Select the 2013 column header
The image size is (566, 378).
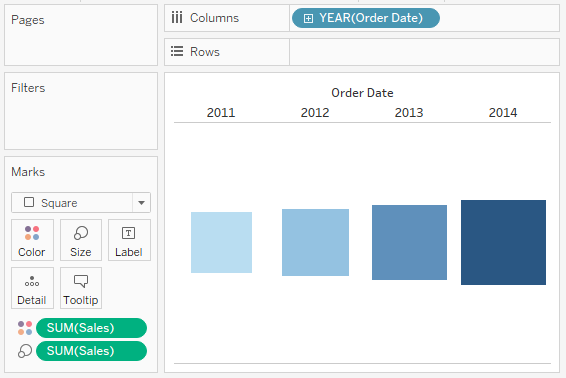click(409, 113)
